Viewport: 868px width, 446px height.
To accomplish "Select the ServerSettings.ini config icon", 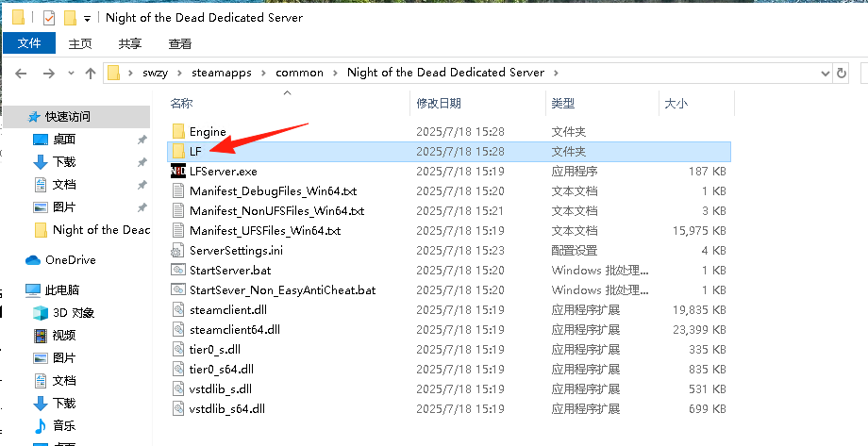I will [x=177, y=250].
